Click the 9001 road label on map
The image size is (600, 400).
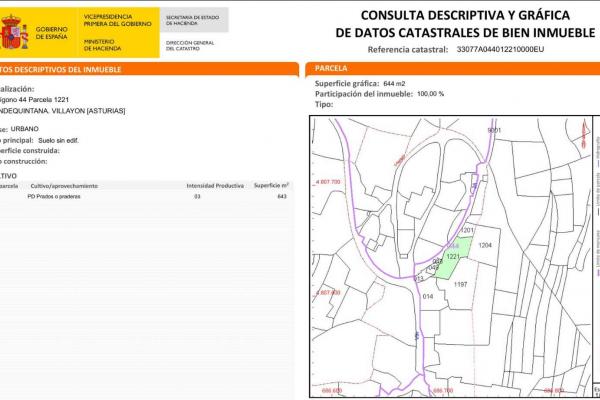493,131
